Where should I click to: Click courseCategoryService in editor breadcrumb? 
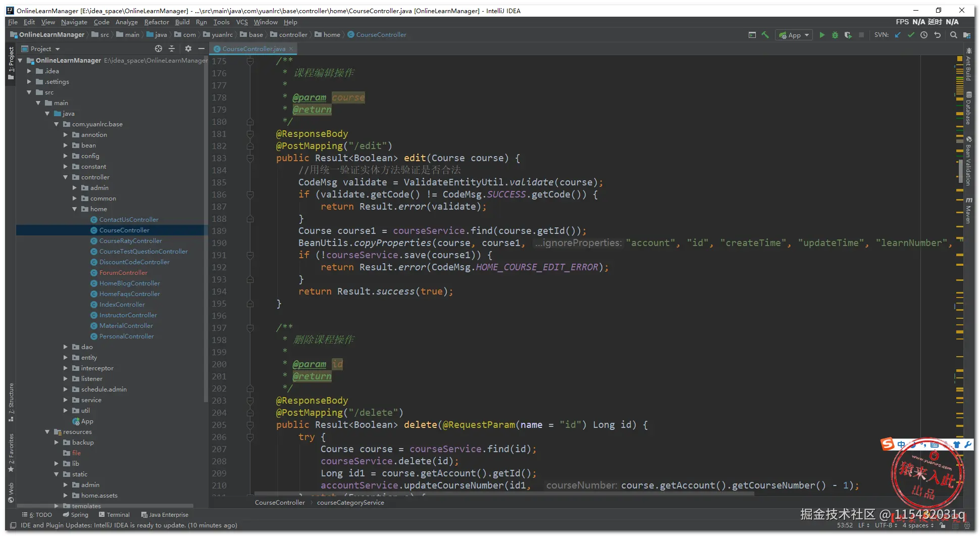pyautogui.click(x=350, y=503)
